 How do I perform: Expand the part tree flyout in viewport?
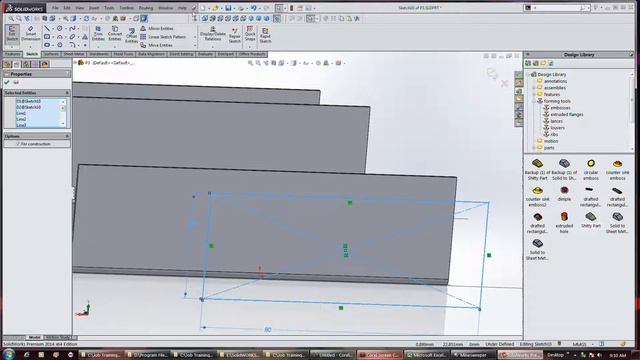[75, 63]
